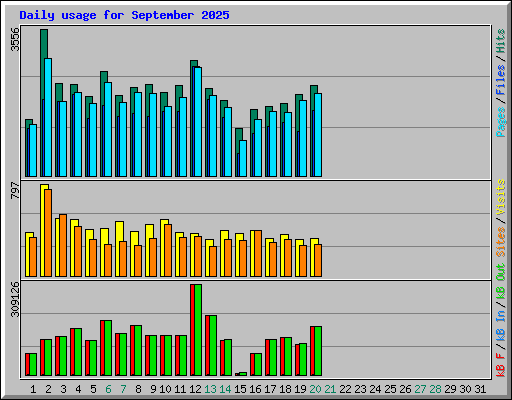The height and width of the screenshot is (400, 512).
Task: Click day 1 on the x-axis
Action: pos(33,389)
